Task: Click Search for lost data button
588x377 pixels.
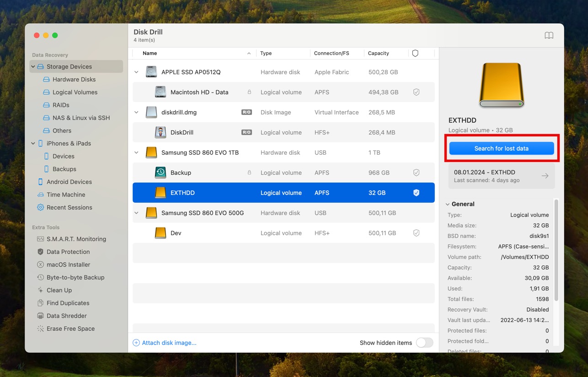Action: 501,148
